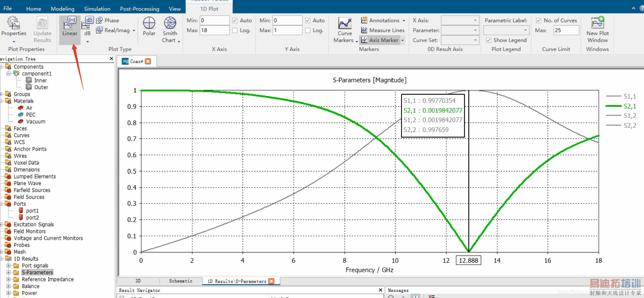This screenshot has width=644, height=298.
Task: Click the Annotations icon
Action: 364,20
